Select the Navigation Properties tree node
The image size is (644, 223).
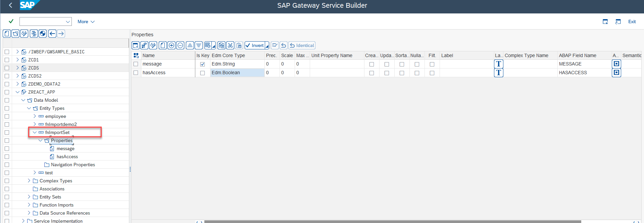tap(73, 165)
